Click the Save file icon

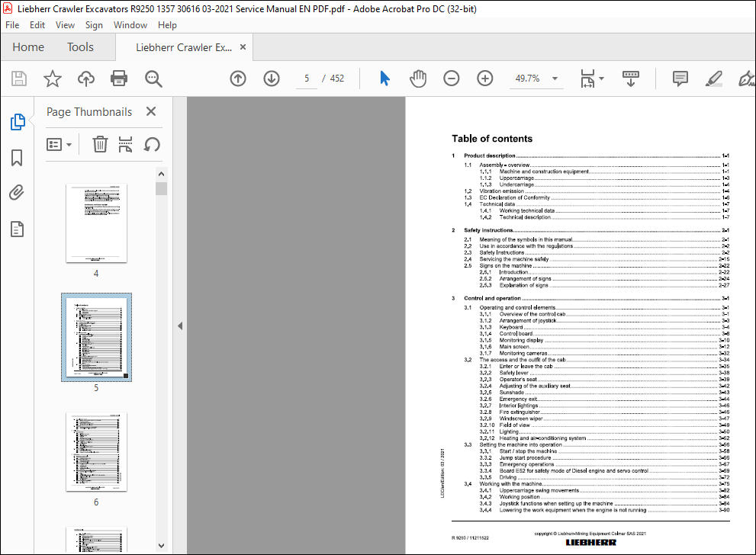[x=19, y=79]
